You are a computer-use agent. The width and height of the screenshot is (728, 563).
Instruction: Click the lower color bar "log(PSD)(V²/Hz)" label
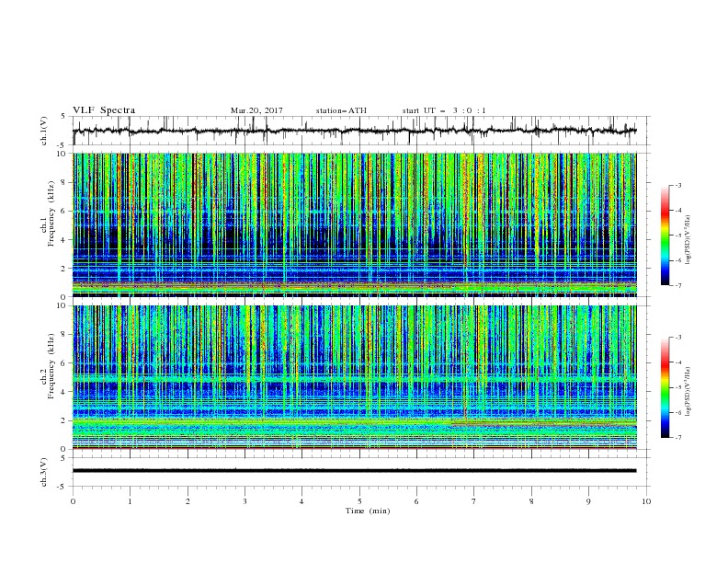pos(688,391)
